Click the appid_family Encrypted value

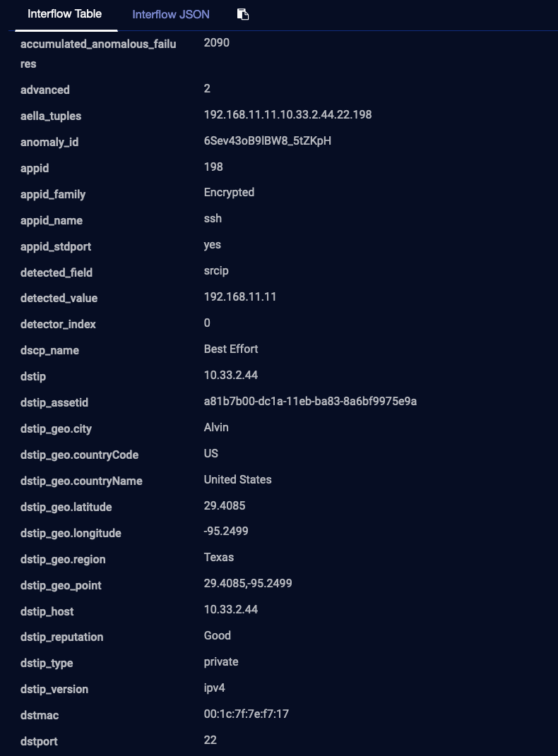point(229,193)
